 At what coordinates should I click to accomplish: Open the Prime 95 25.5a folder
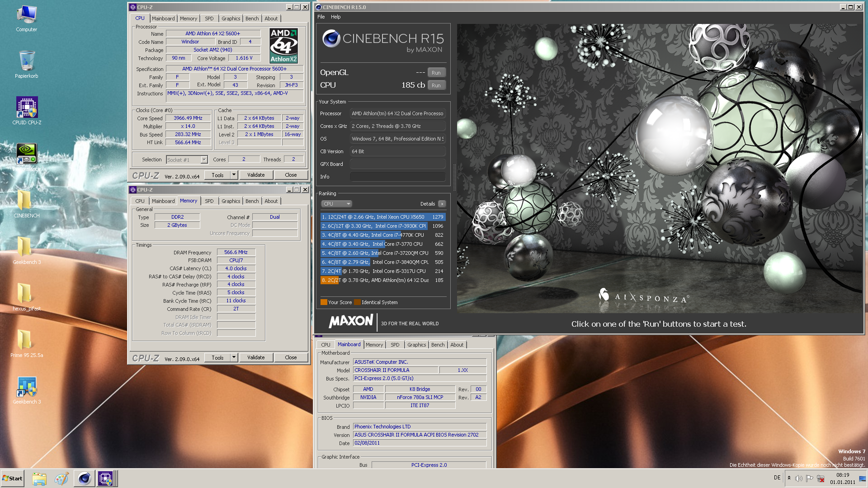[x=26, y=343]
